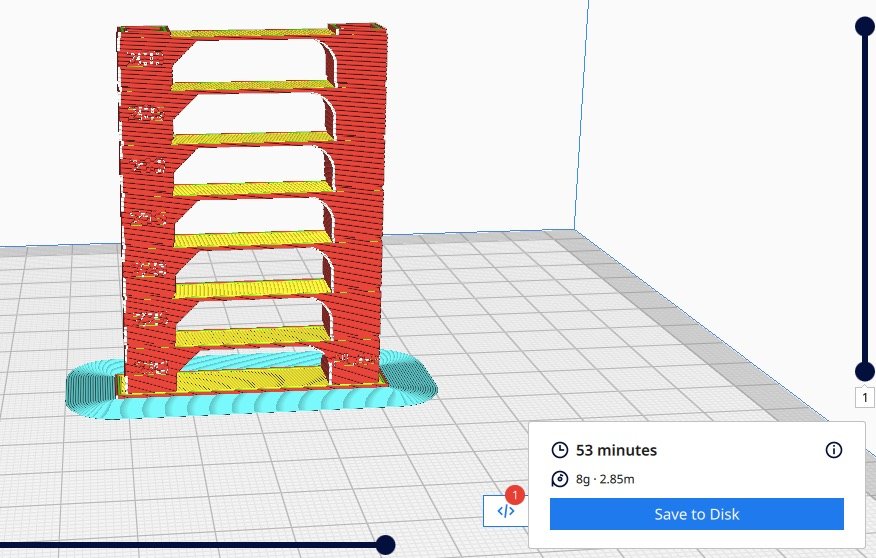Click the horizontal path slider handle
The image size is (876, 558).
[384, 545]
